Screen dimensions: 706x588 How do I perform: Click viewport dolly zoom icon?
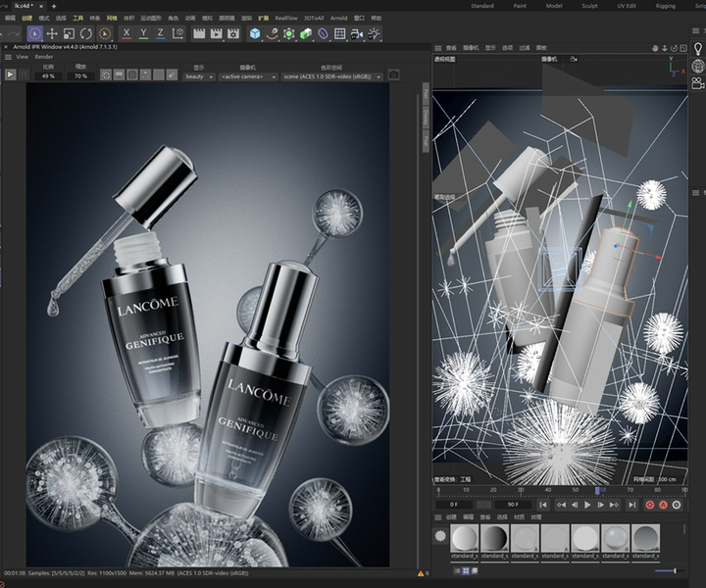tap(665, 48)
